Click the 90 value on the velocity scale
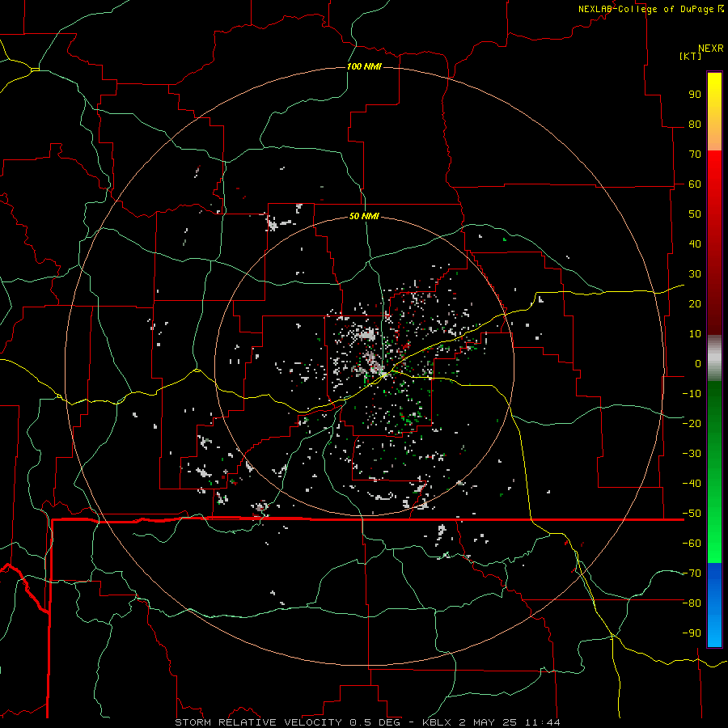The image size is (728, 728). 695,95
